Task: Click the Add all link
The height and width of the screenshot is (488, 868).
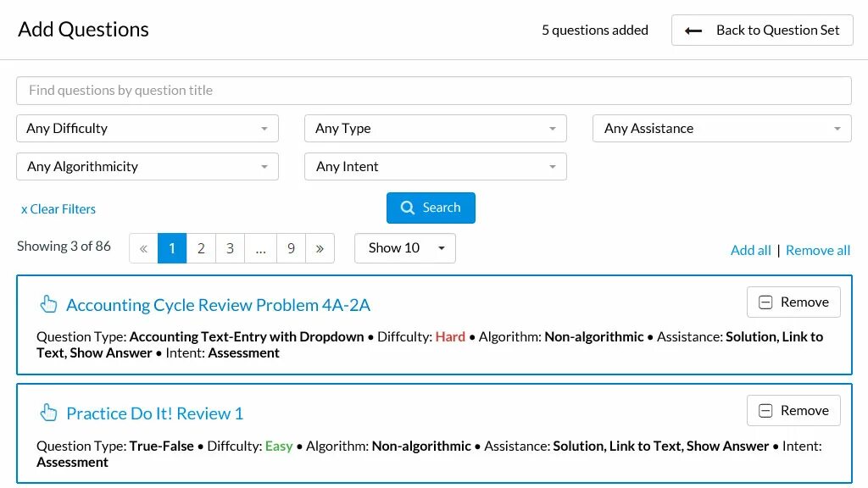Action: (x=751, y=250)
